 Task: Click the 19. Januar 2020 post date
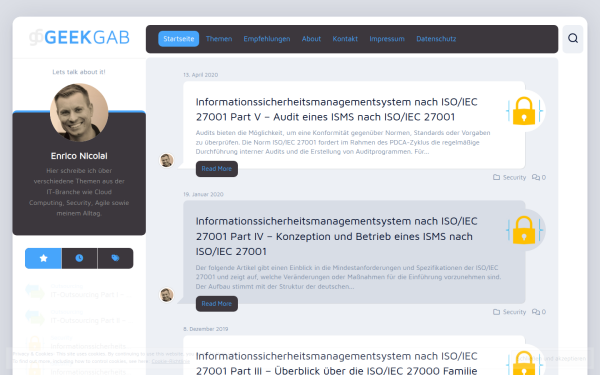click(203, 194)
